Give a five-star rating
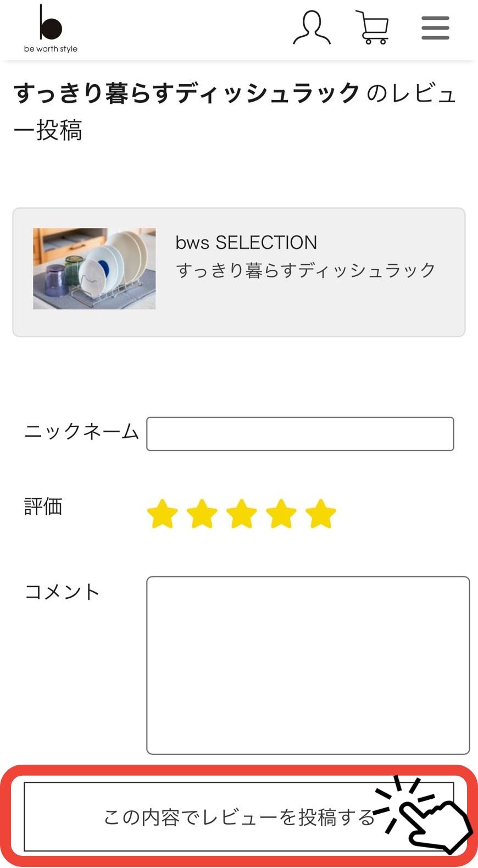 tap(320, 514)
